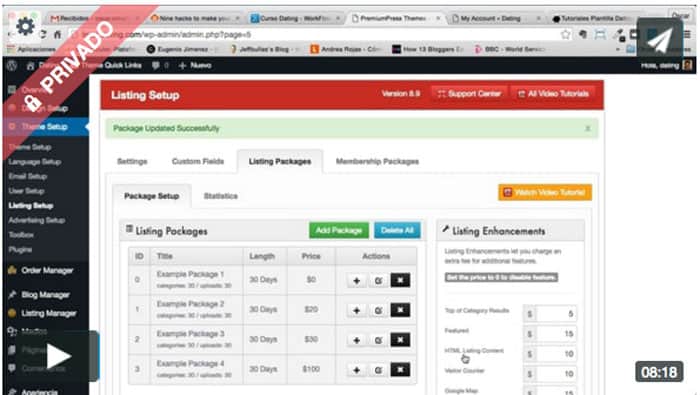Open the Custom Fields tab
Image resolution: width=700 pixels, height=395 pixels.
tap(198, 161)
